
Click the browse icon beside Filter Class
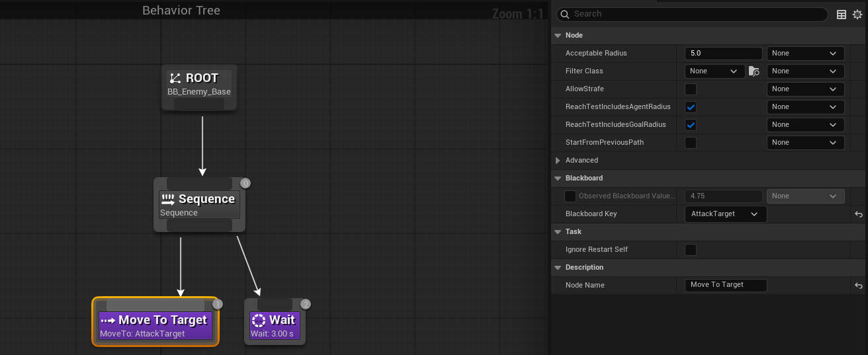coord(754,71)
